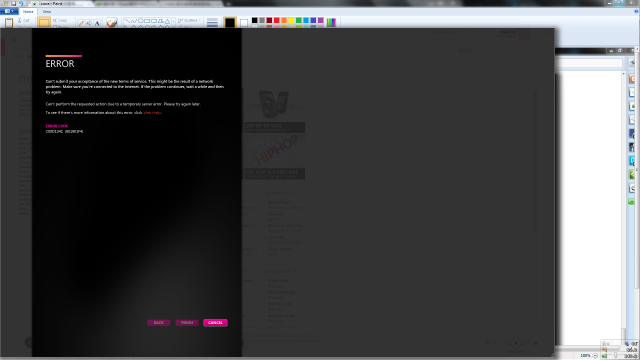Screen dimensions: 640x360
Task: Select the Color 2 white background box
Action: click(x=244, y=23)
